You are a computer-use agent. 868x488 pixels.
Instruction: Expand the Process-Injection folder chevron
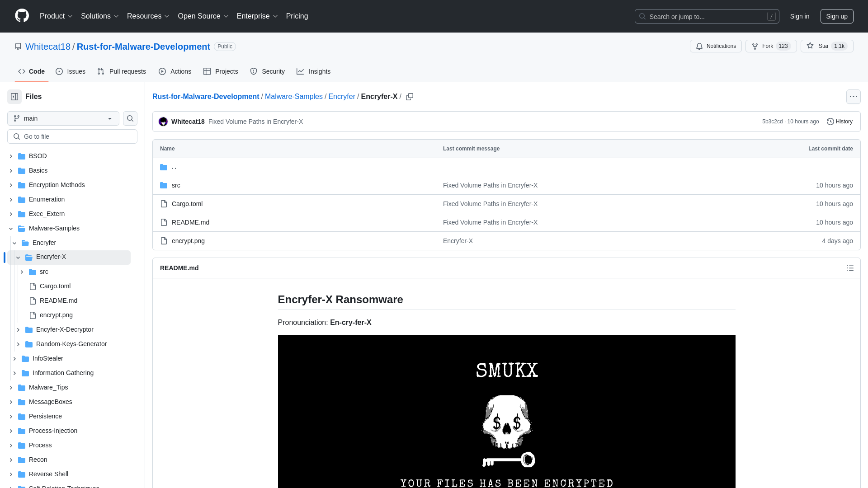click(x=11, y=431)
